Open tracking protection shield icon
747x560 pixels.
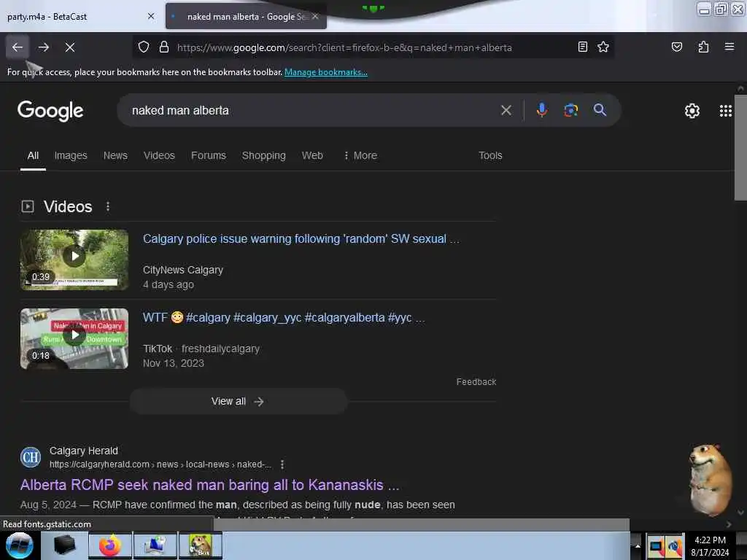(144, 47)
